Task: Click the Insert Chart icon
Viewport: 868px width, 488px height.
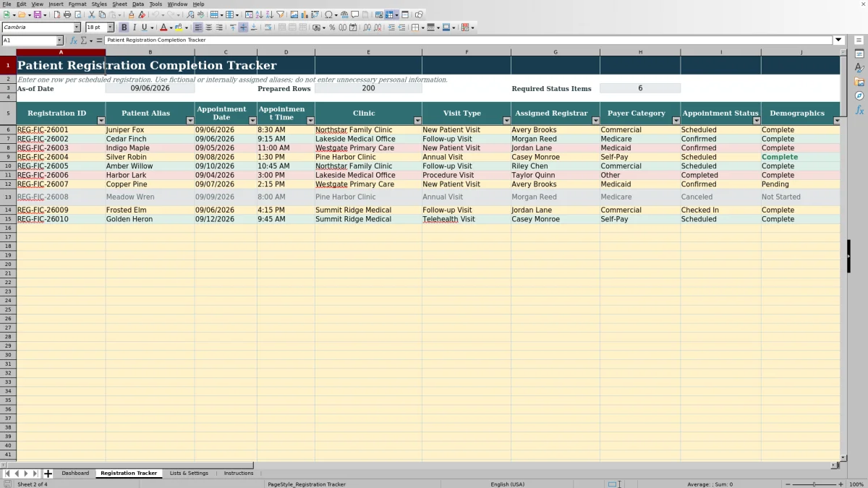Action: 305,14
